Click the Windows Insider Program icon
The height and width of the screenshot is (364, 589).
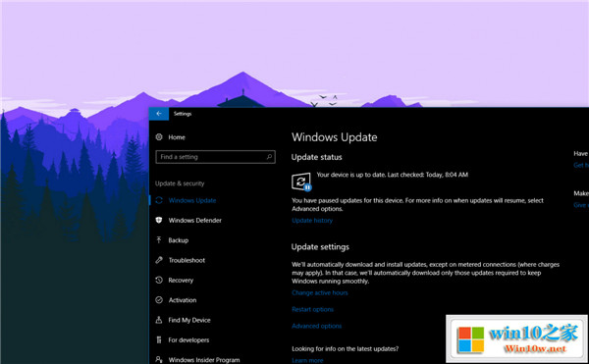159,359
